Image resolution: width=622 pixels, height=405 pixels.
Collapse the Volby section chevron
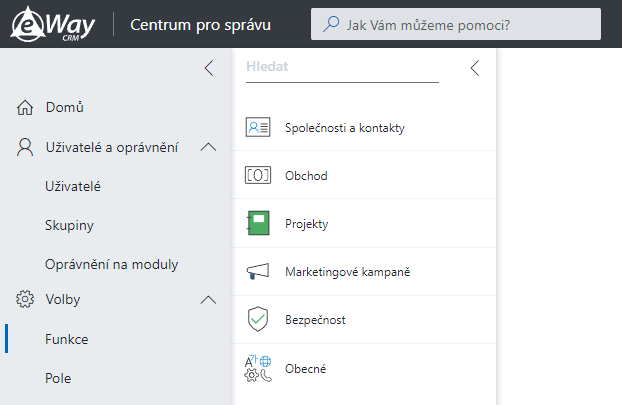click(208, 300)
